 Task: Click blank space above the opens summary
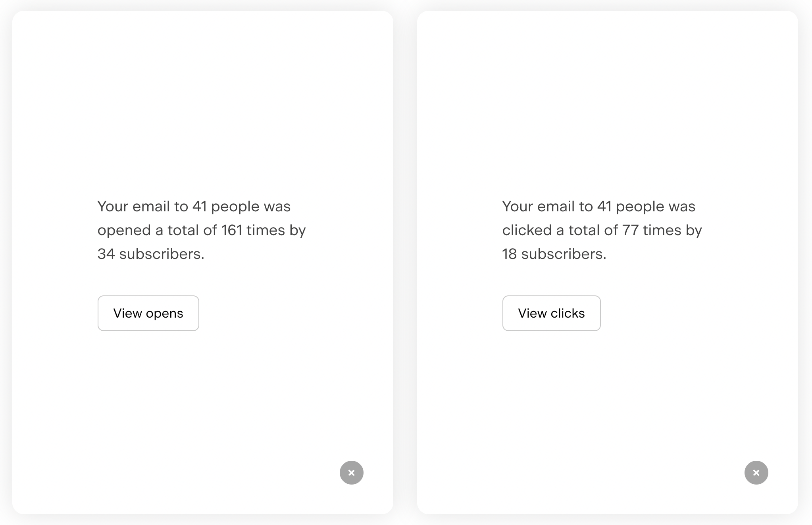202,99
